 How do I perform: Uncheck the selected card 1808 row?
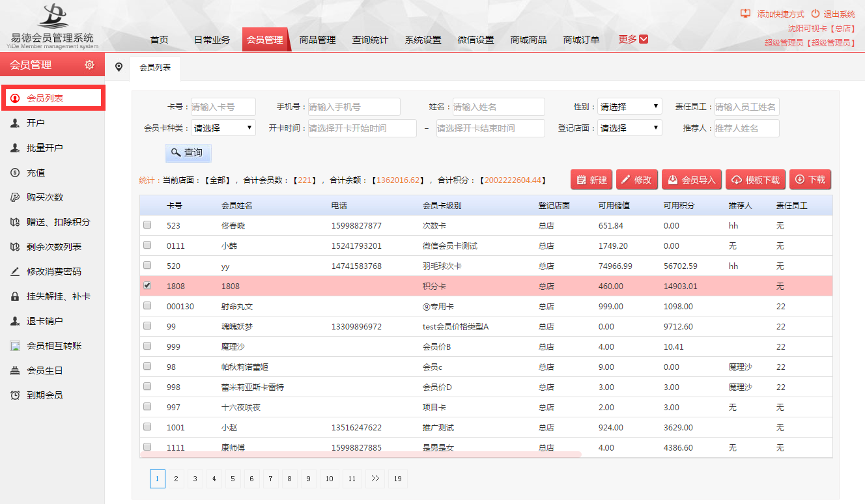147,285
